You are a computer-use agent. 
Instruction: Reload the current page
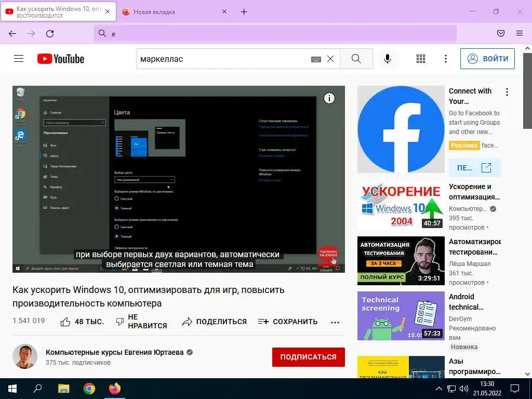(50, 34)
